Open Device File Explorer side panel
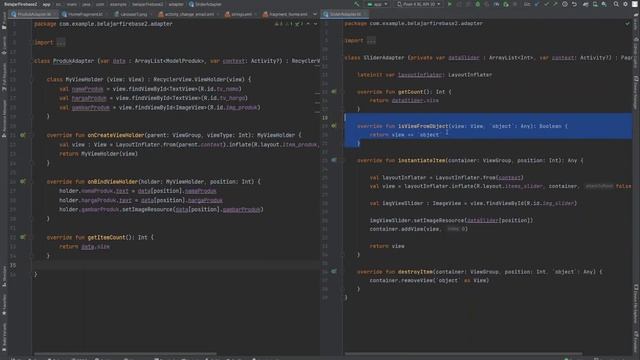This screenshot has width=640, height=360. (636, 304)
